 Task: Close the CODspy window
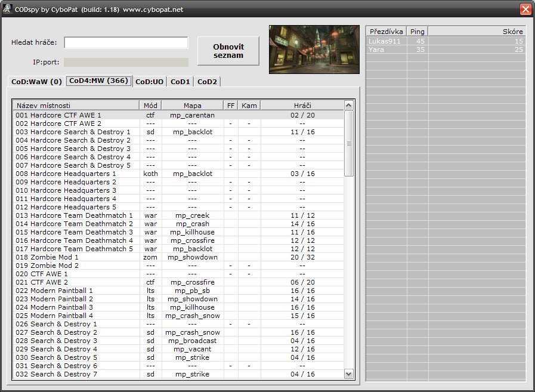pyautogui.click(x=526, y=9)
